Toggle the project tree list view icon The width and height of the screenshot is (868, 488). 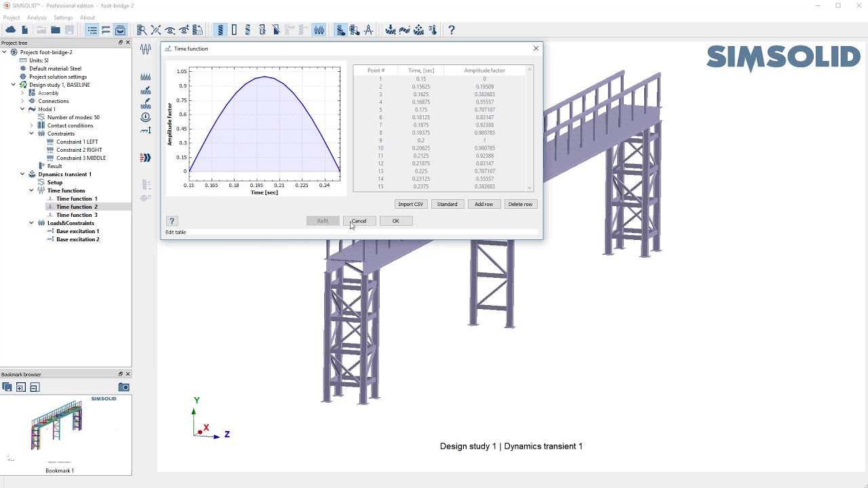[x=92, y=30]
